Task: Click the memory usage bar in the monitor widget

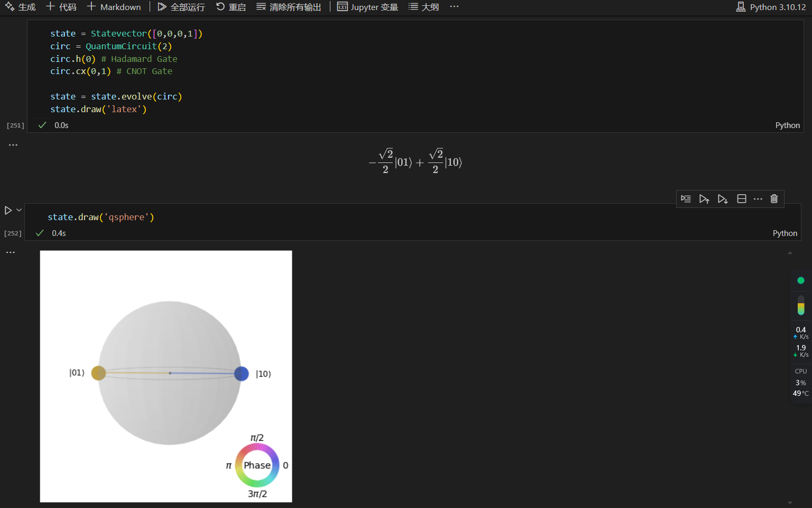Action: click(801, 305)
